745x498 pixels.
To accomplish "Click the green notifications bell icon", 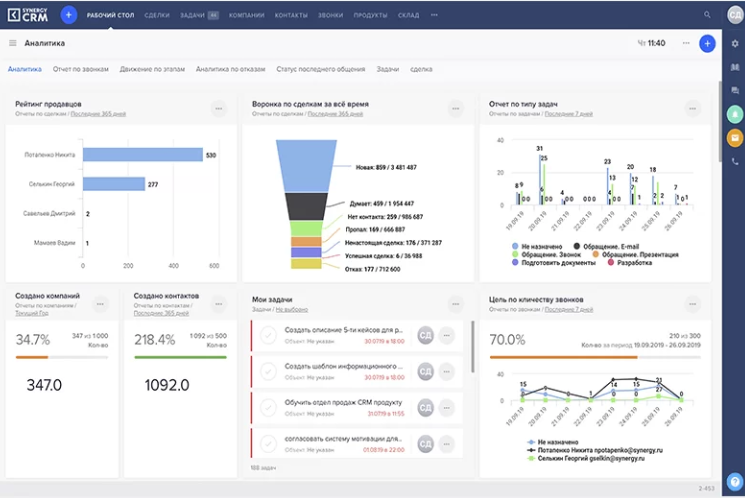I will (x=735, y=113).
